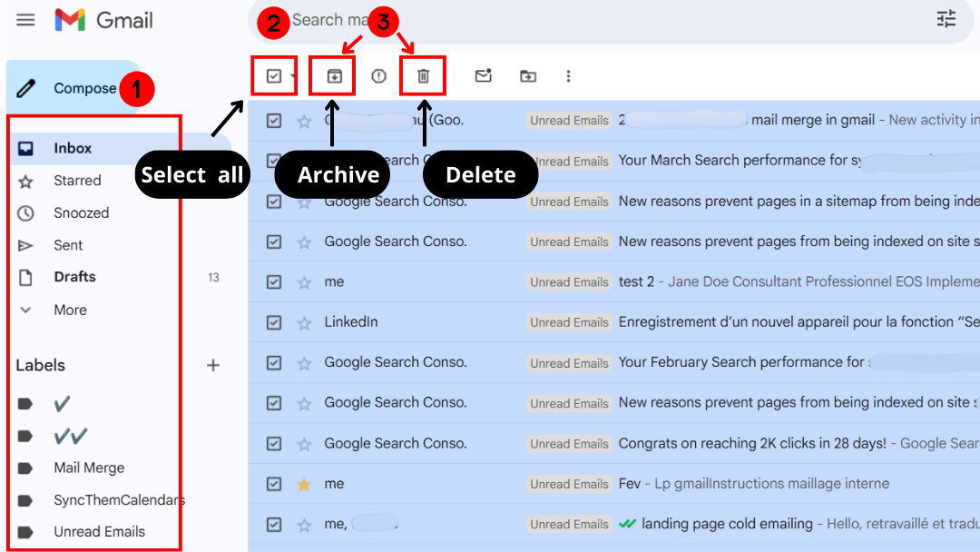Image resolution: width=980 pixels, height=552 pixels.
Task: Uncheck the 'test 2' email checkbox
Action: pos(274,282)
